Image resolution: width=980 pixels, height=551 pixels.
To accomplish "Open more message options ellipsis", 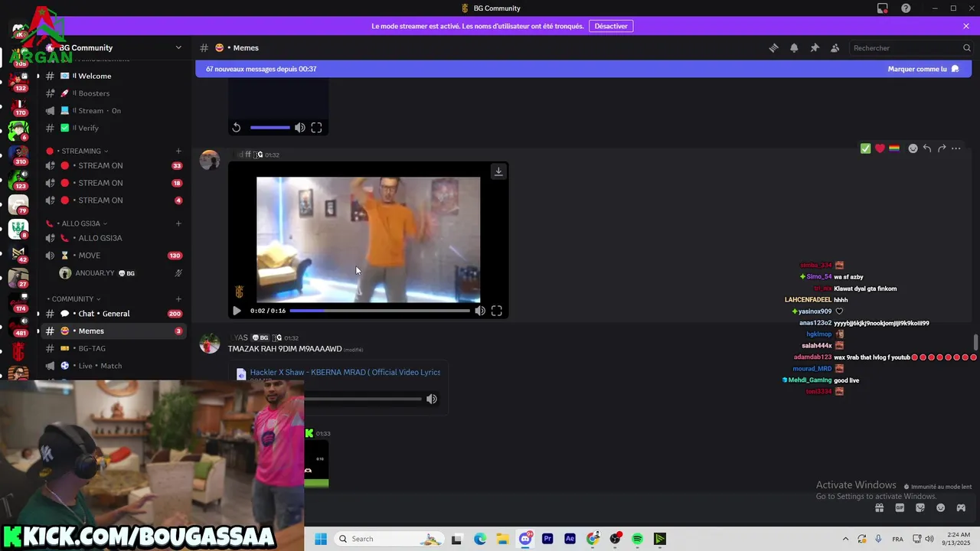I will click(x=956, y=148).
